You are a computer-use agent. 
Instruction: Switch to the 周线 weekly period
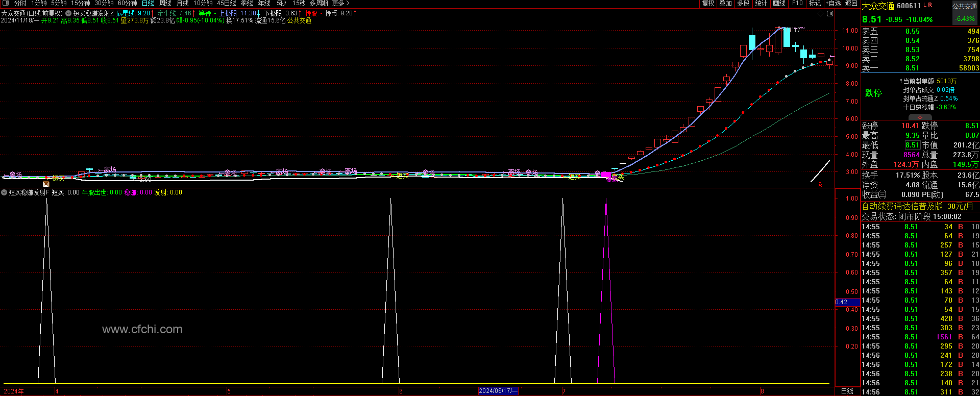(x=165, y=3)
